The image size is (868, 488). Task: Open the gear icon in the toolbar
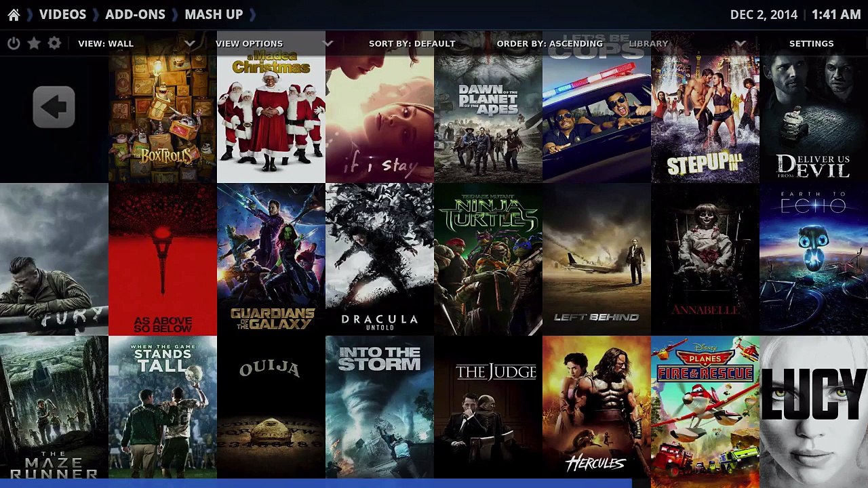coord(54,43)
